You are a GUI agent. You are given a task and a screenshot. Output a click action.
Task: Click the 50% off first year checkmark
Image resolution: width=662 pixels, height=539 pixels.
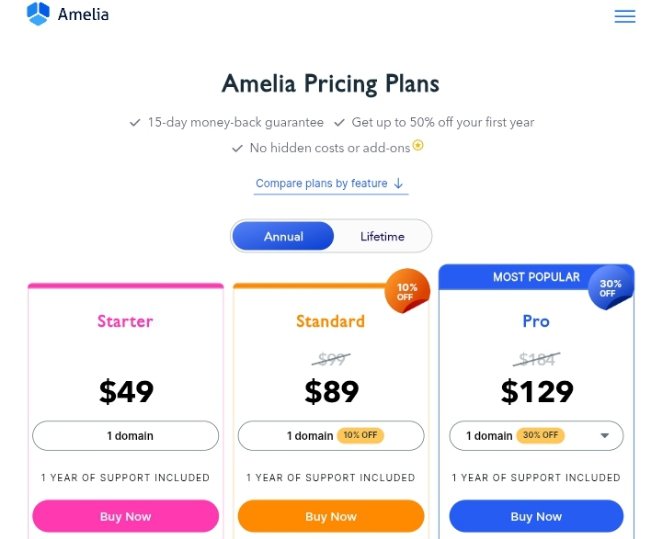point(339,123)
